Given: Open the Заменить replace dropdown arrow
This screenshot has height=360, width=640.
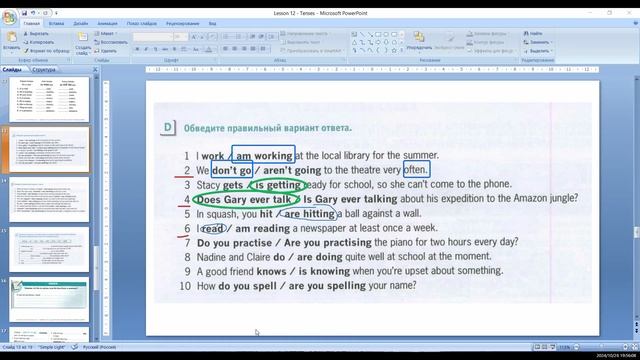Looking at the screenshot, I should click(x=551, y=42).
